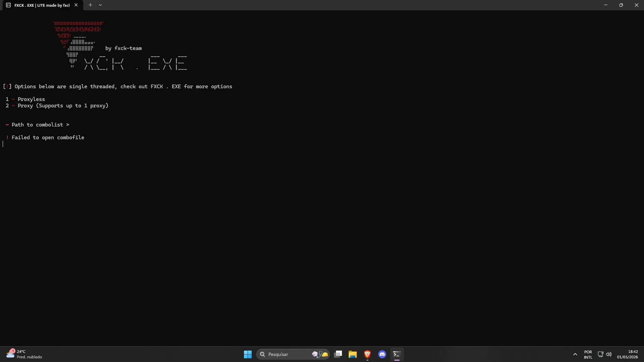The image size is (644, 362).
Task: Restore down the terminal window
Action: click(x=621, y=5)
